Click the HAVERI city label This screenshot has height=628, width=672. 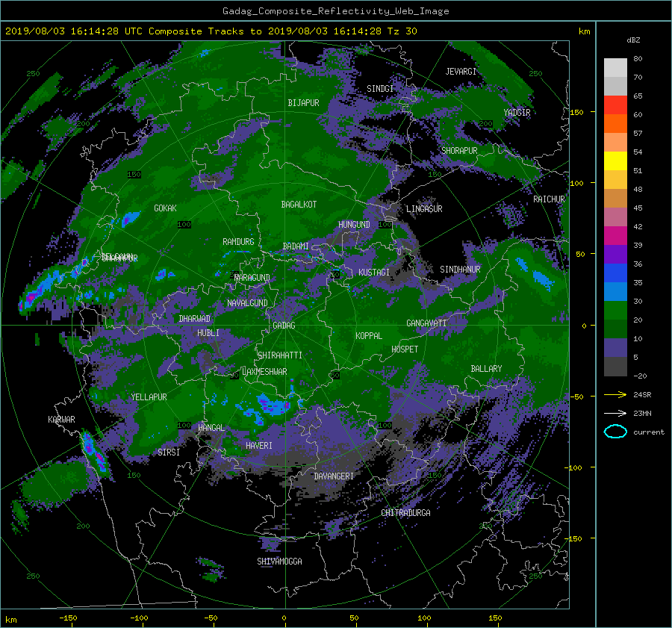[259, 446]
